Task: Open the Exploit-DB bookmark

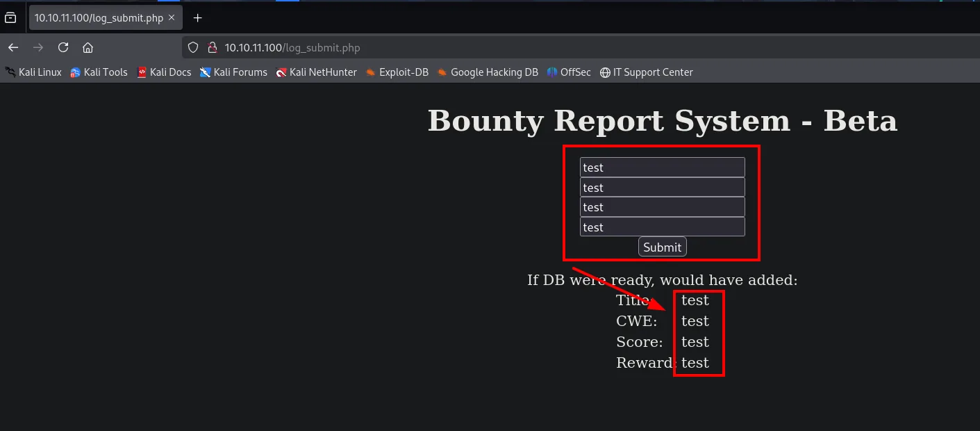Action: (x=397, y=72)
